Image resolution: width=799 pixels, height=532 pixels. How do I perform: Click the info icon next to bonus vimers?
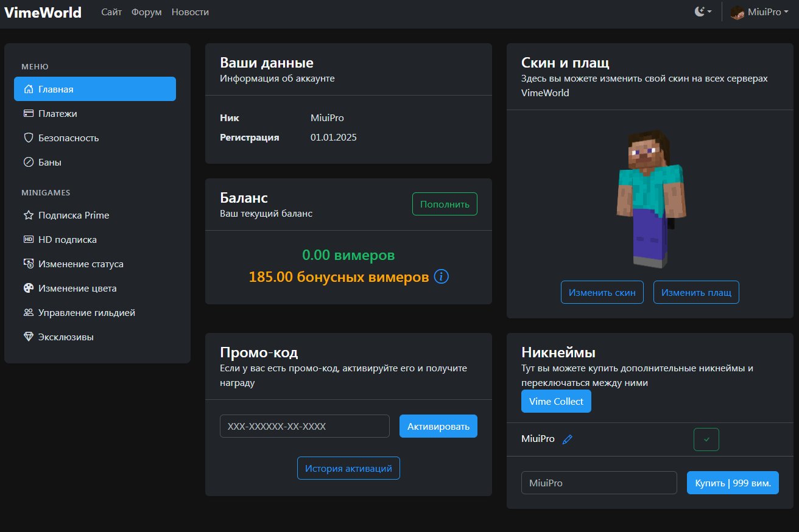tap(442, 277)
